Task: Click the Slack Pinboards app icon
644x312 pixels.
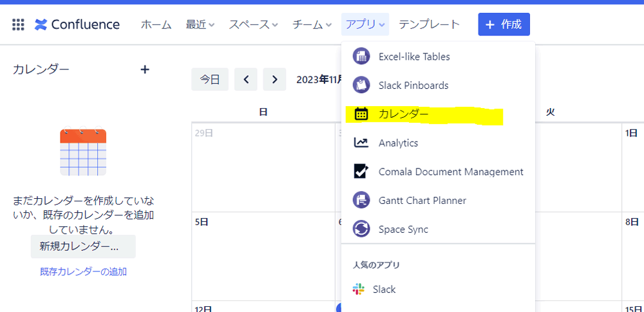Action: [361, 85]
